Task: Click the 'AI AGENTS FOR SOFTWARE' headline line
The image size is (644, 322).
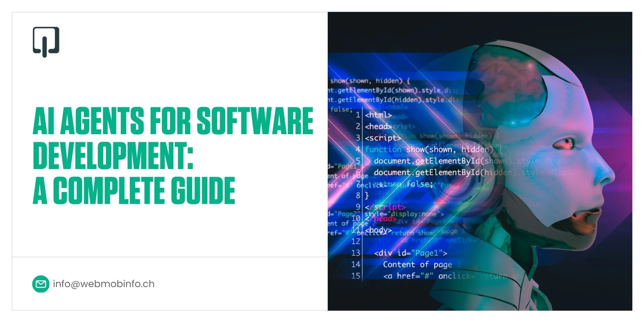Action: tap(173, 121)
